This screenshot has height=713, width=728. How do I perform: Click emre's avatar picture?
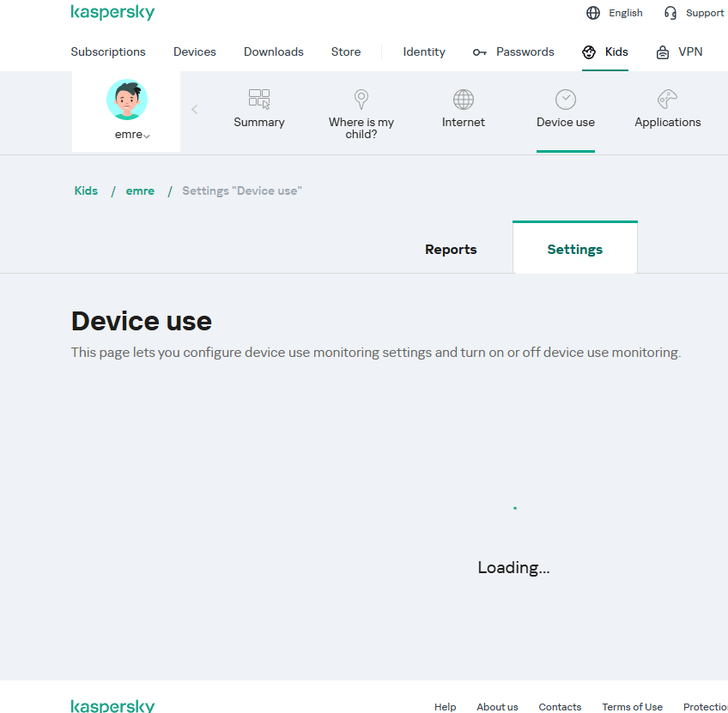[127, 100]
